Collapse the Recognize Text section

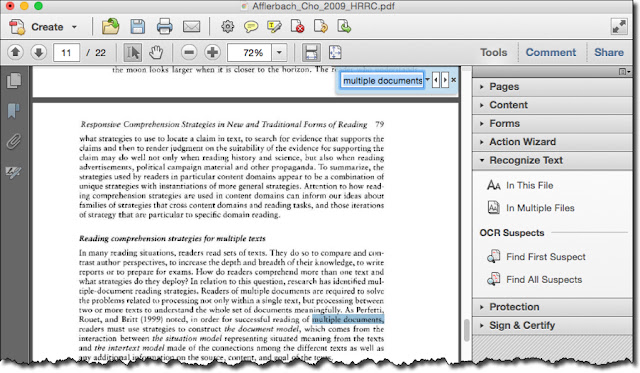[552, 160]
